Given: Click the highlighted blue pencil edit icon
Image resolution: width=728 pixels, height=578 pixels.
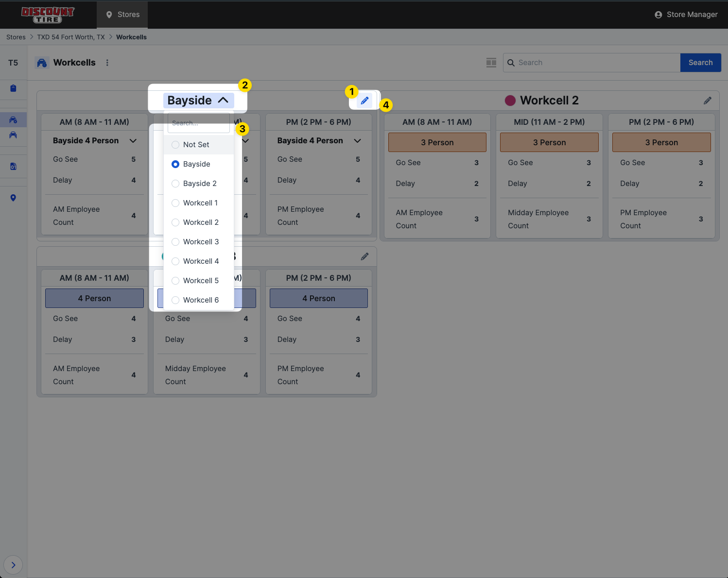Looking at the screenshot, I should (364, 101).
